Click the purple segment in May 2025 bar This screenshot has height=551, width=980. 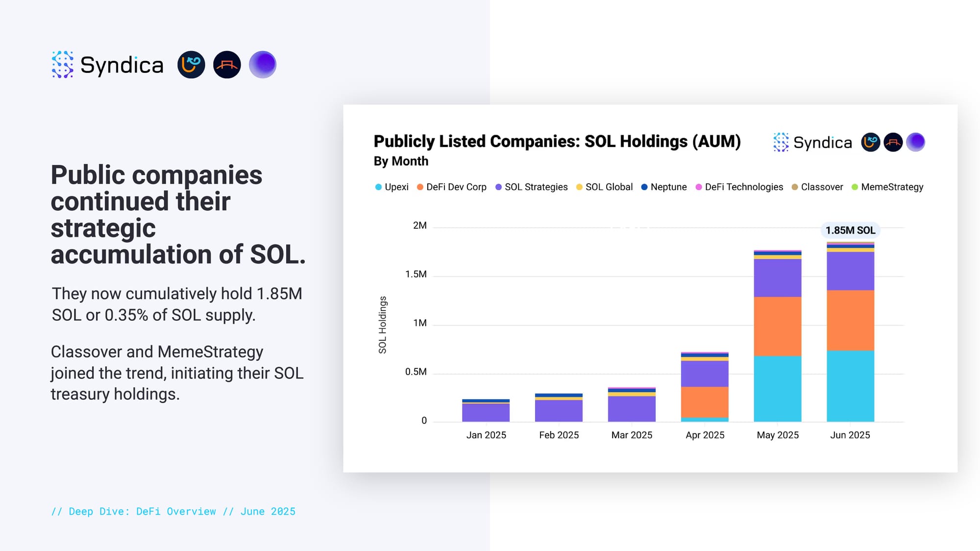pos(778,278)
